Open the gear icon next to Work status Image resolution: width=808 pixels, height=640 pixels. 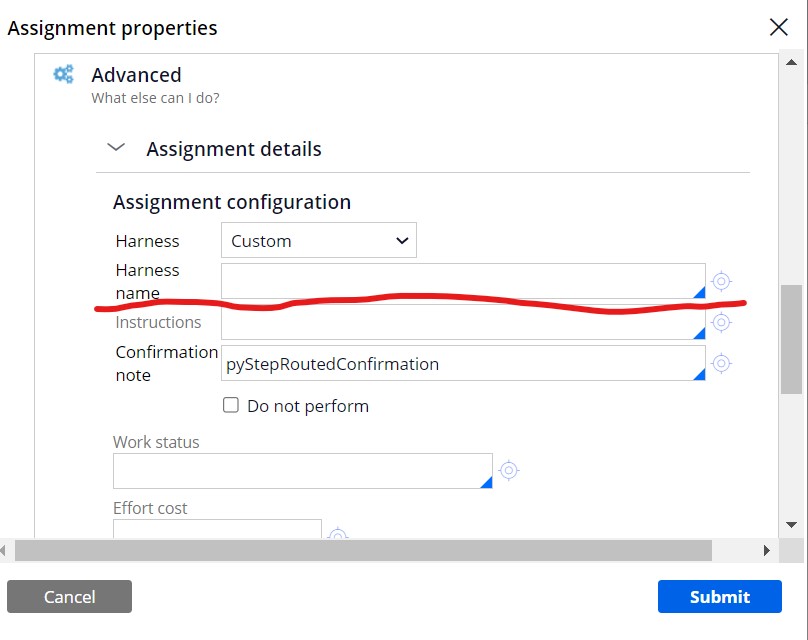[510, 470]
